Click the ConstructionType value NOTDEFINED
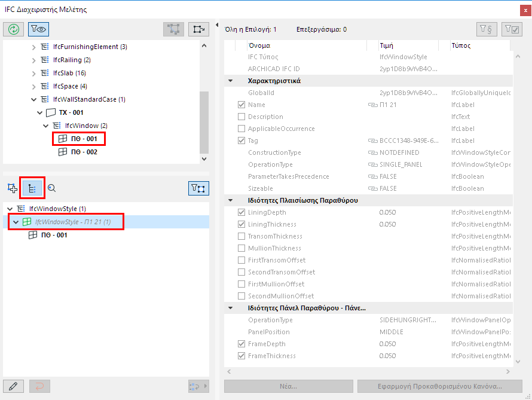The height and width of the screenshot is (400, 532). click(399, 152)
